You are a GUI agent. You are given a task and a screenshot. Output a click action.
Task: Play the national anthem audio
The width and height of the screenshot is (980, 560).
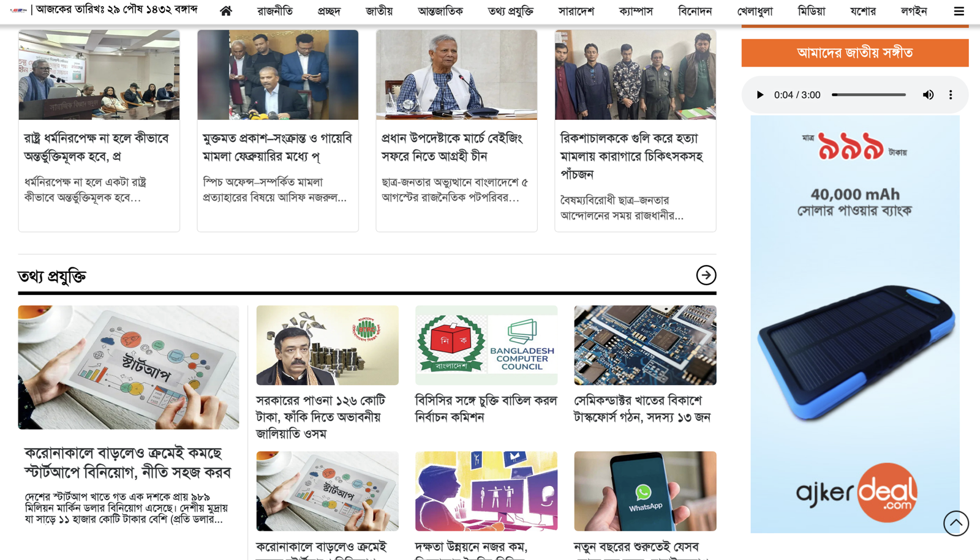[x=760, y=95]
